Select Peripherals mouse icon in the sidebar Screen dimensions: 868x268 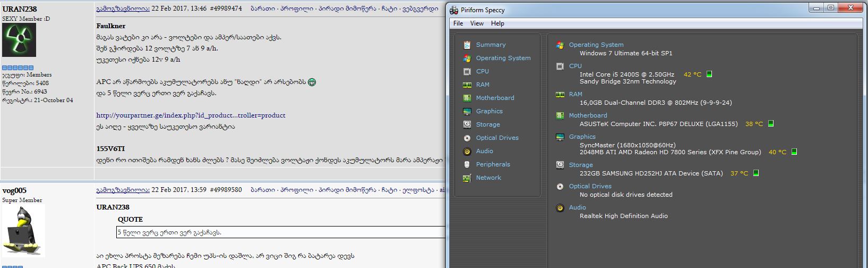coord(467,164)
